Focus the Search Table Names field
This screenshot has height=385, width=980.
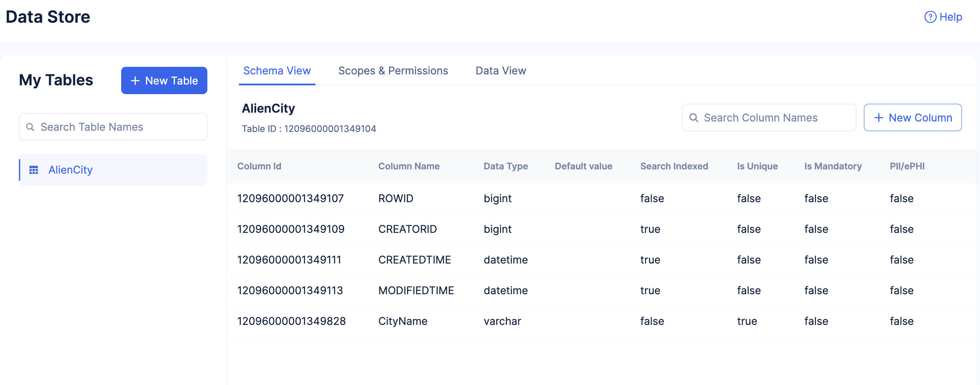[x=113, y=127]
